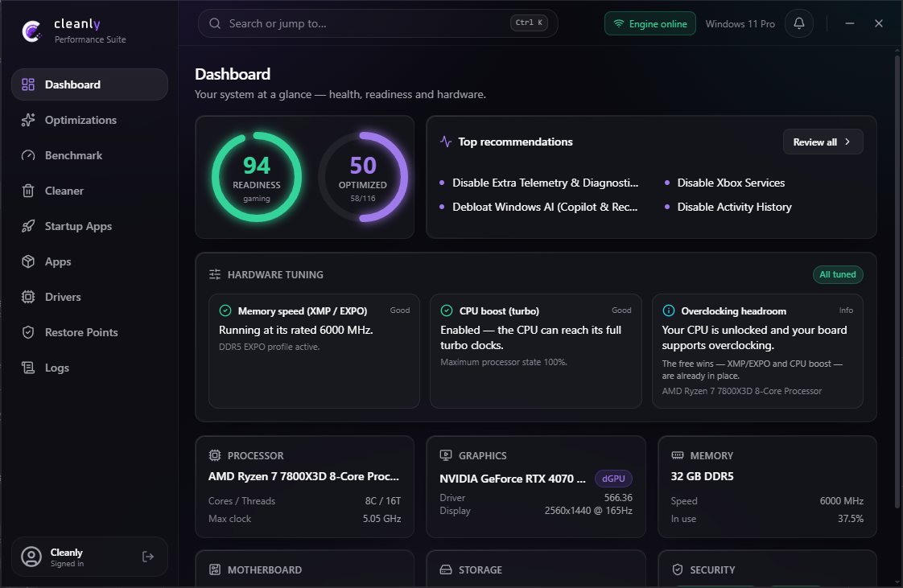
Task: Open the Restore Points page
Action: 90,332
